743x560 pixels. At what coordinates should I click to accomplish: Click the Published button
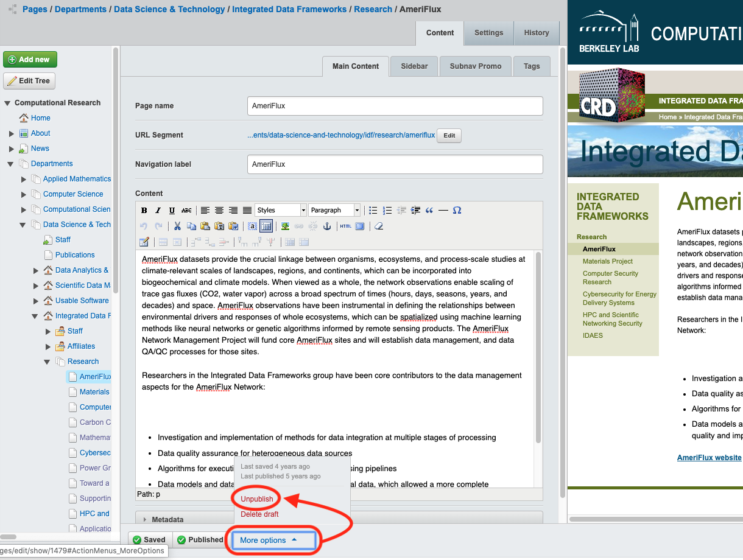[x=199, y=540]
